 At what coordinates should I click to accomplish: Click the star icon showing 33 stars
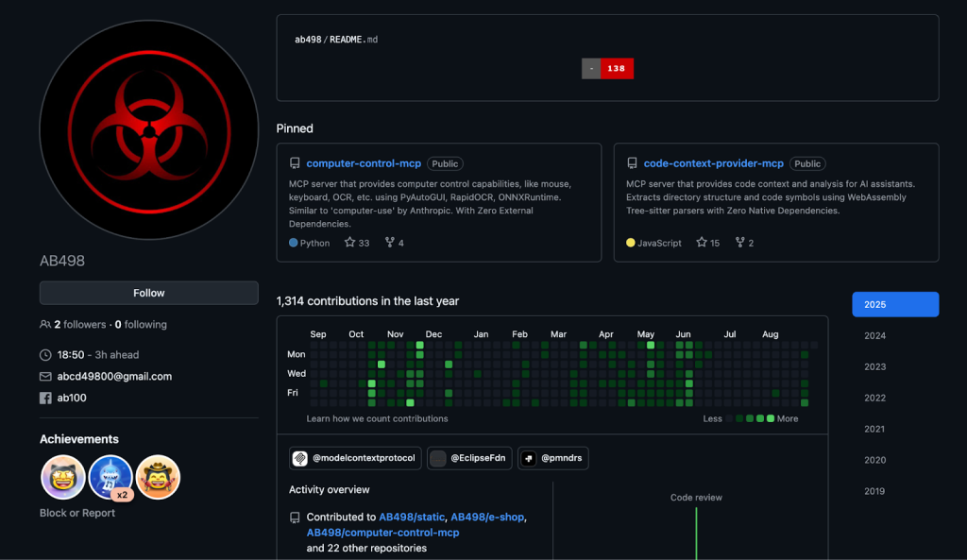tap(350, 243)
